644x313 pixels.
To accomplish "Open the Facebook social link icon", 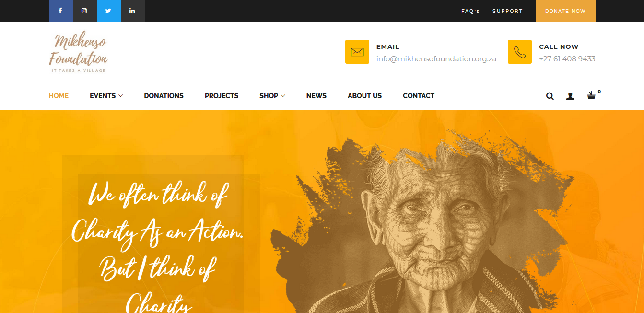I will click(x=60, y=11).
